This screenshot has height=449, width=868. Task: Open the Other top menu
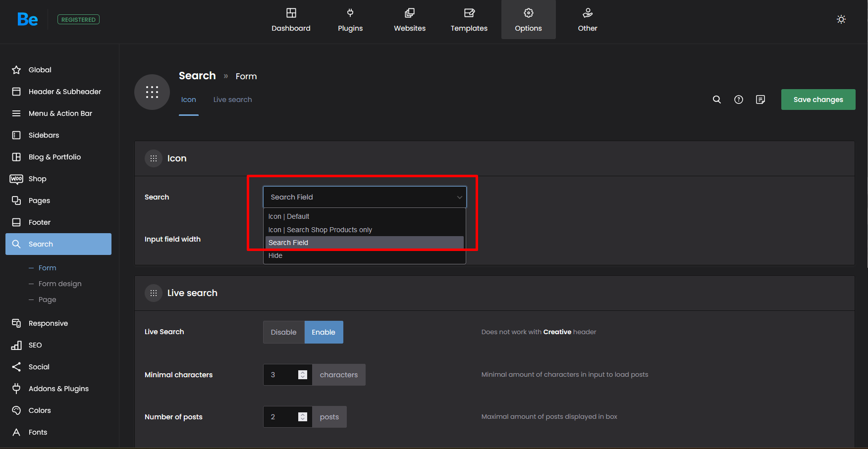click(588, 20)
